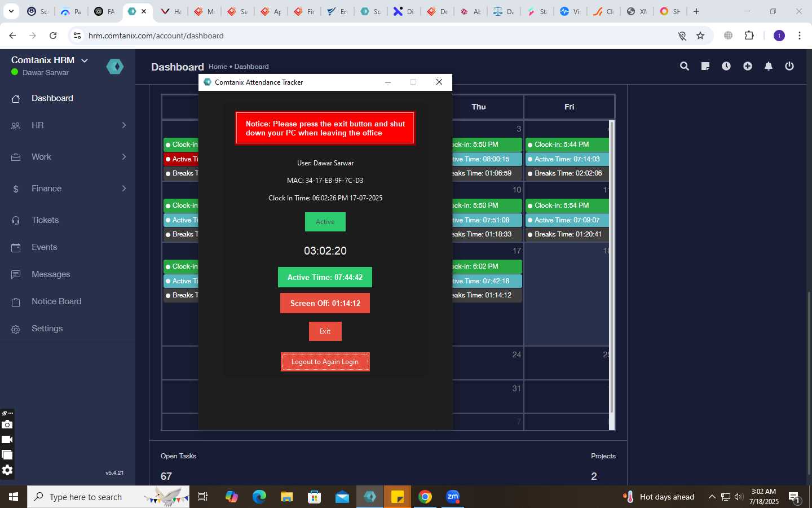Click the Home breadcrumb link

218,67
